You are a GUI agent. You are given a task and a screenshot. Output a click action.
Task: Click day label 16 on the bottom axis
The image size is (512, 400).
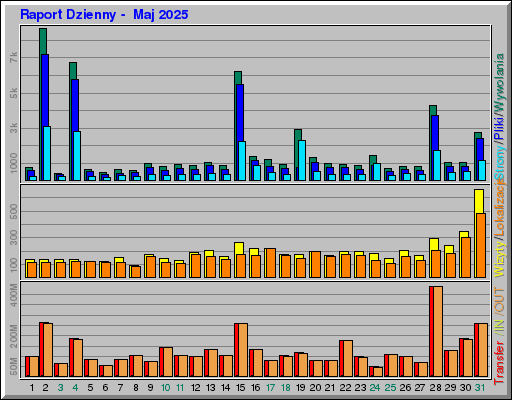(256, 388)
